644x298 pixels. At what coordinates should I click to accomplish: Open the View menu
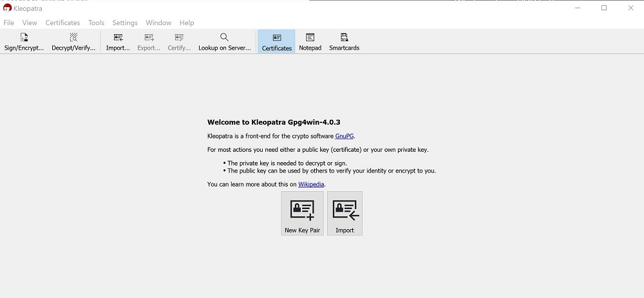[x=30, y=23]
